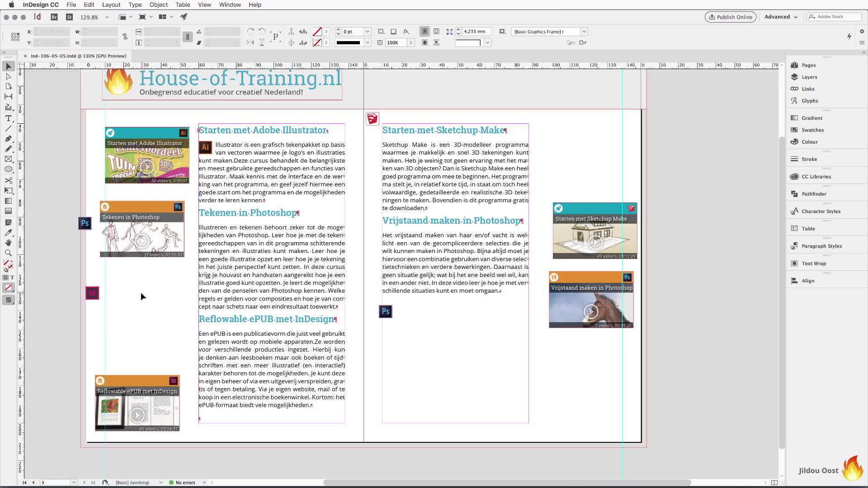Click the GPU performance rocket icon

pyautogui.click(x=184, y=17)
